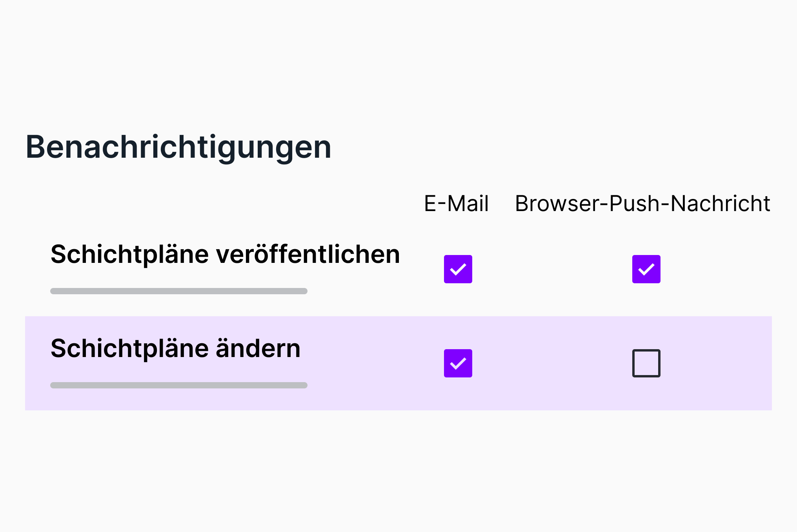Click the Browser-Push-Nachricht column header
Screen dimensions: 797x532
[x=642, y=203]
